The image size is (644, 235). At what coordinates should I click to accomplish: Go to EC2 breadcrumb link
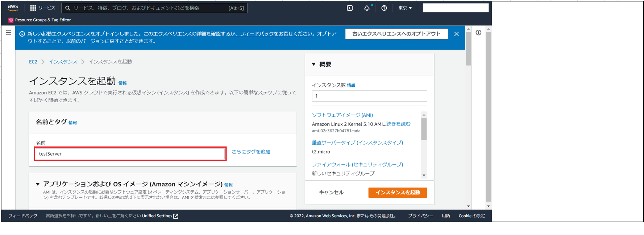pyautogui.click(x=33, y=62)
